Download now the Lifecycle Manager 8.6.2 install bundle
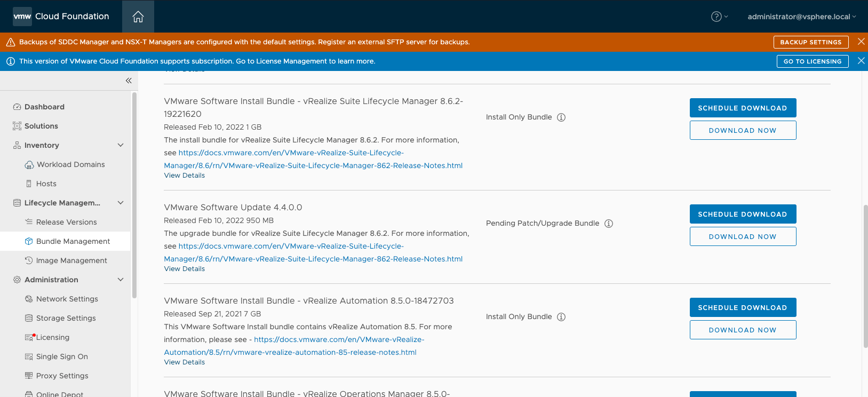 pos(743,130)
